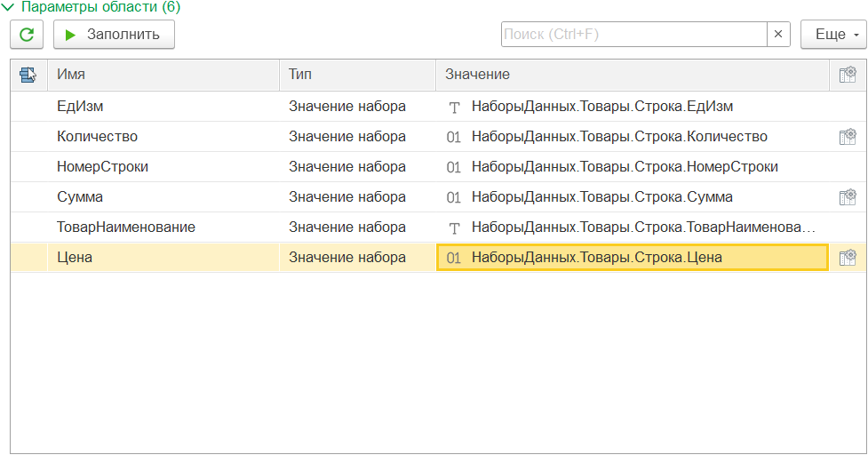This screenshot has height=455, width=868.
Task: Click the value НаборыДанных.Товары.Строка.ЕдИзм
Action: (602, 107)
